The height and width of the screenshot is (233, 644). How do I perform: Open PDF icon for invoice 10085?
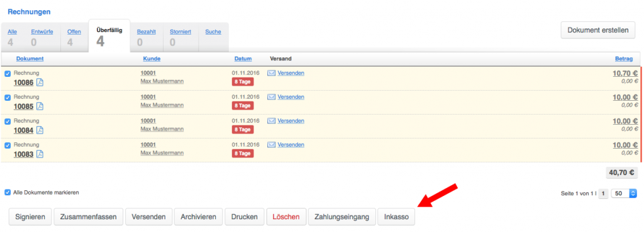pos(40,106)
